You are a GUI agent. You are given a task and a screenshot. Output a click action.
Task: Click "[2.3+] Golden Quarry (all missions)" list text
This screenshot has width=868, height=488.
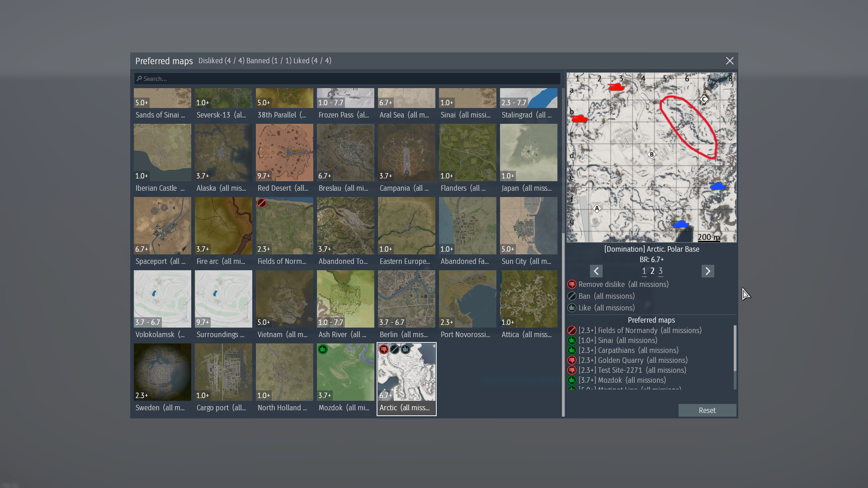(633, 361)
